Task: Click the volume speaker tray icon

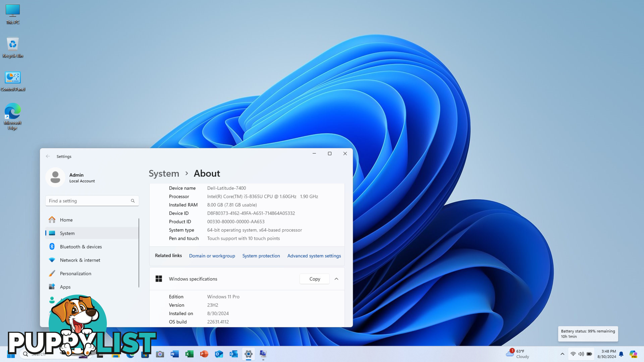Action: tap(581, 354)
